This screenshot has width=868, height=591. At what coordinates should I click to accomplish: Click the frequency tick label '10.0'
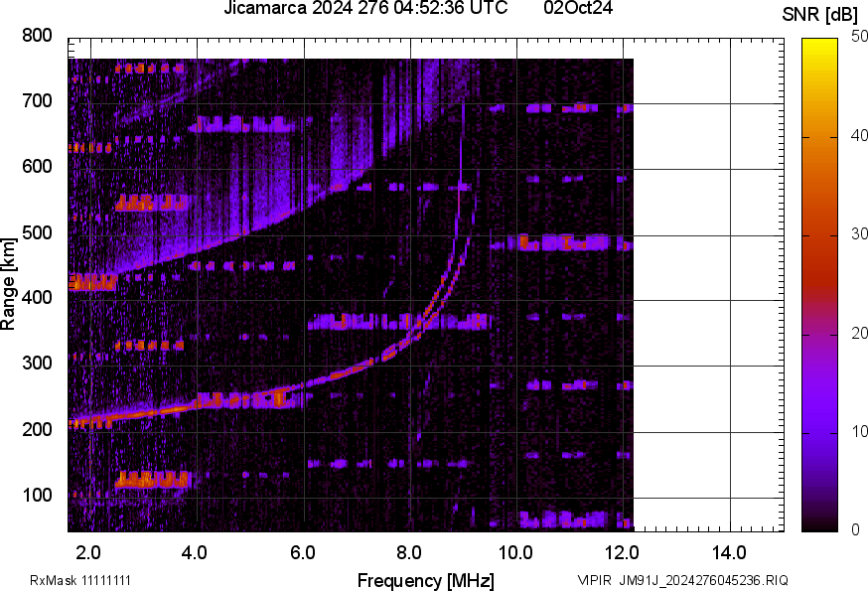[515, 552]
